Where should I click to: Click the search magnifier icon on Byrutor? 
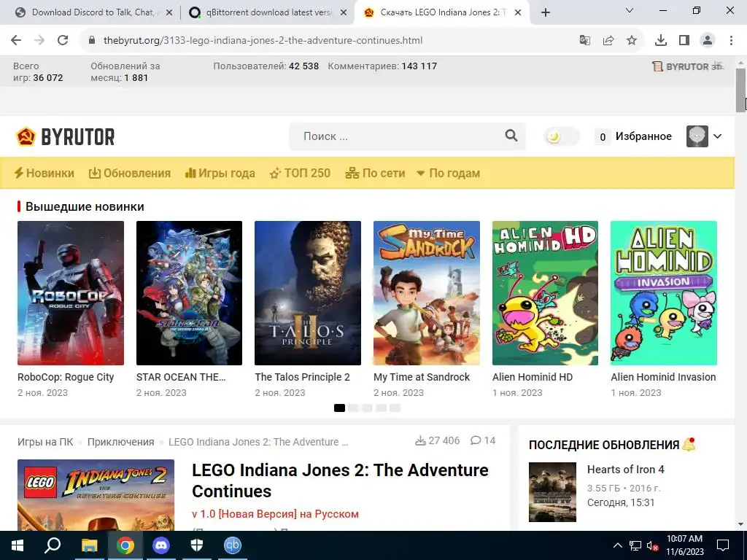[x=511, y=136]
